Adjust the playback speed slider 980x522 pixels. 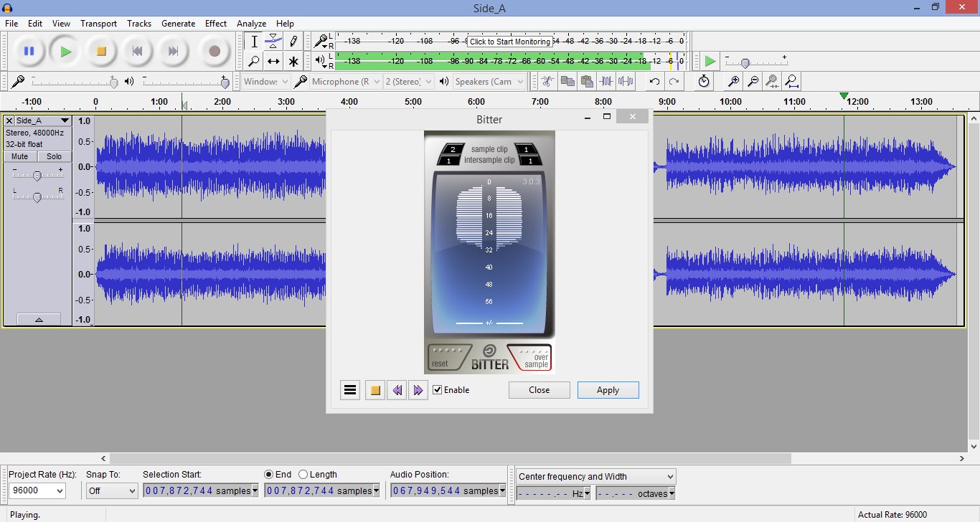(755, 62)
